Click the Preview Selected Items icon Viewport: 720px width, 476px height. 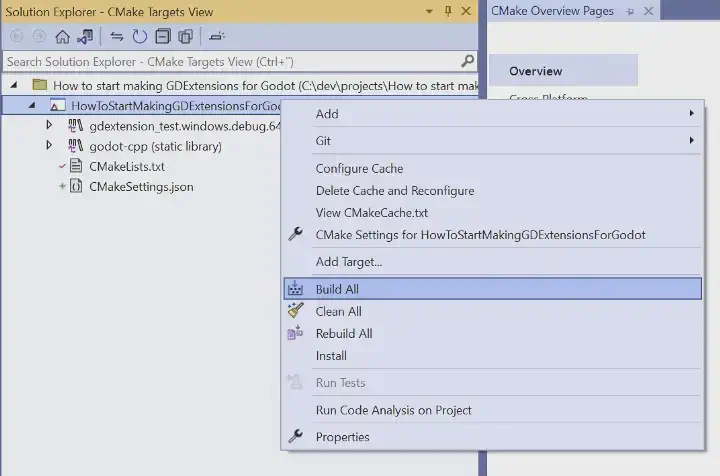(217, 36)
